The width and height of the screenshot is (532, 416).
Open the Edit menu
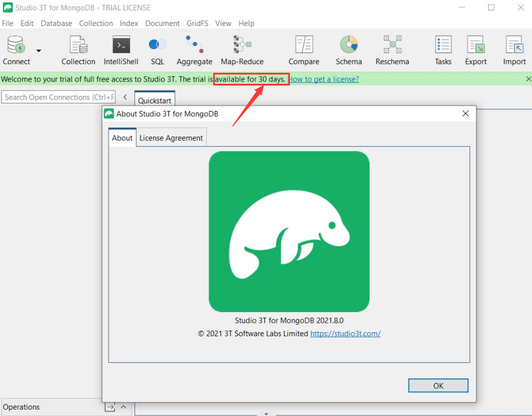pos(27,24)
